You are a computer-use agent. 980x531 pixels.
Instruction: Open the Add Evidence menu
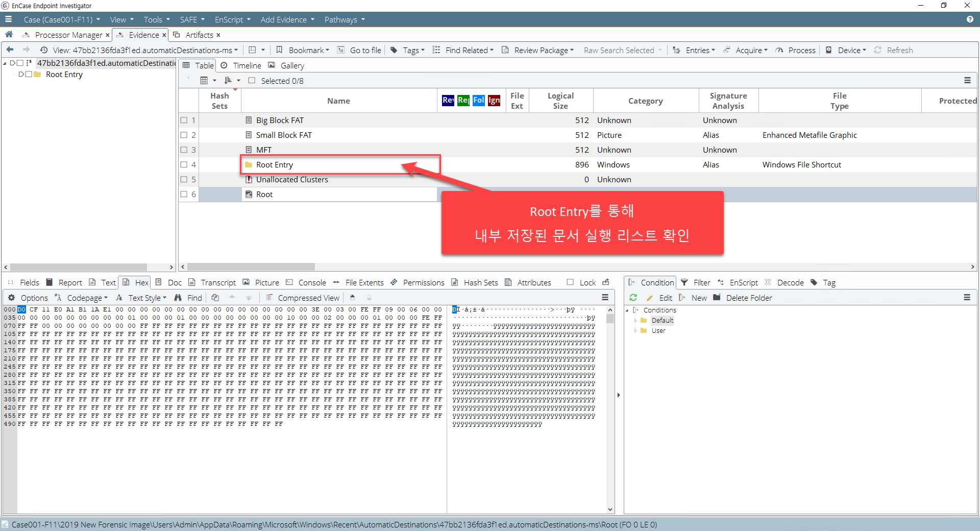(287, 19)
